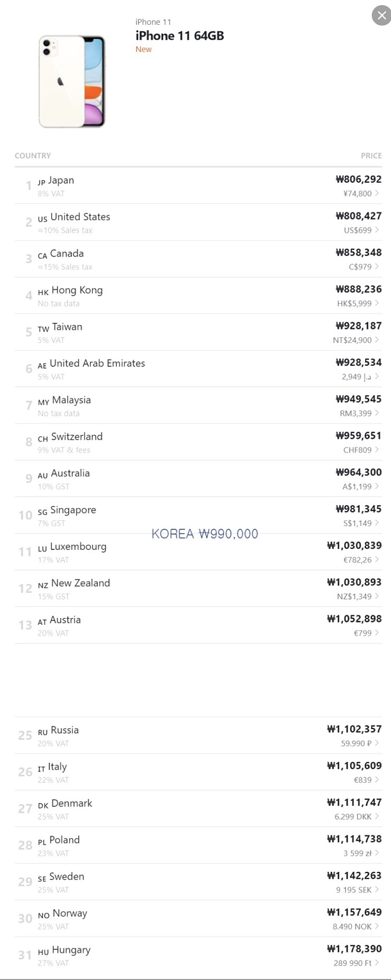Expand the Canada C$979 price chevron
The image size is (391, 980).
(x=377, y=267)
